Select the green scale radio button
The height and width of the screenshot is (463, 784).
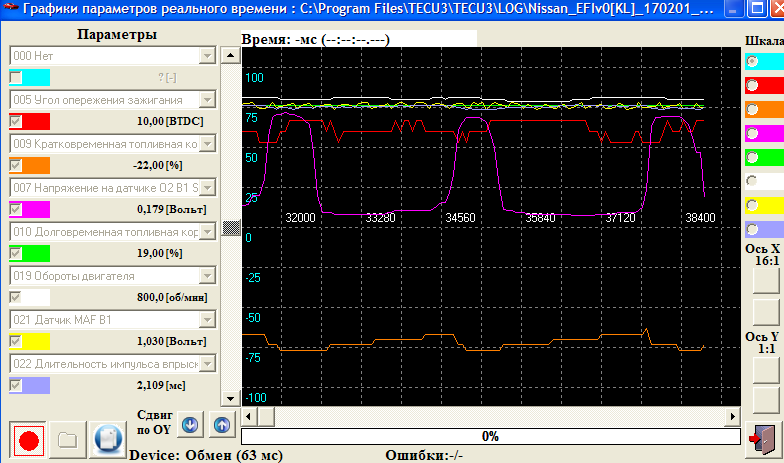(x=752, y=157)
